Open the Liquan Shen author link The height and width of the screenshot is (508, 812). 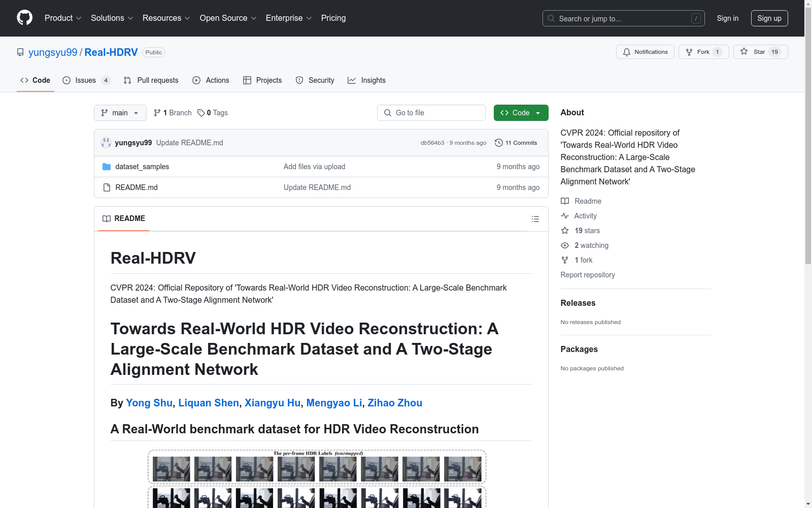click(209, 403)
